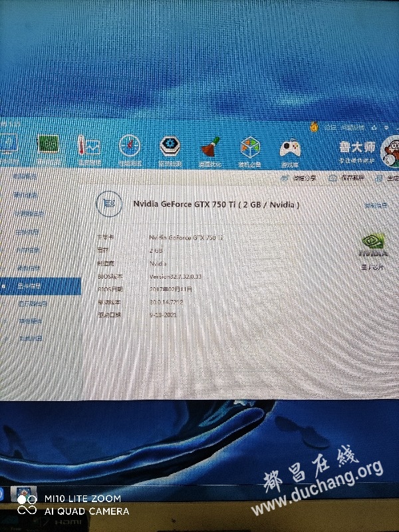The height and width of the screenshot is (532, 399).
Task: Select the last sidebar item, power estimate
Action: (31, 338)
